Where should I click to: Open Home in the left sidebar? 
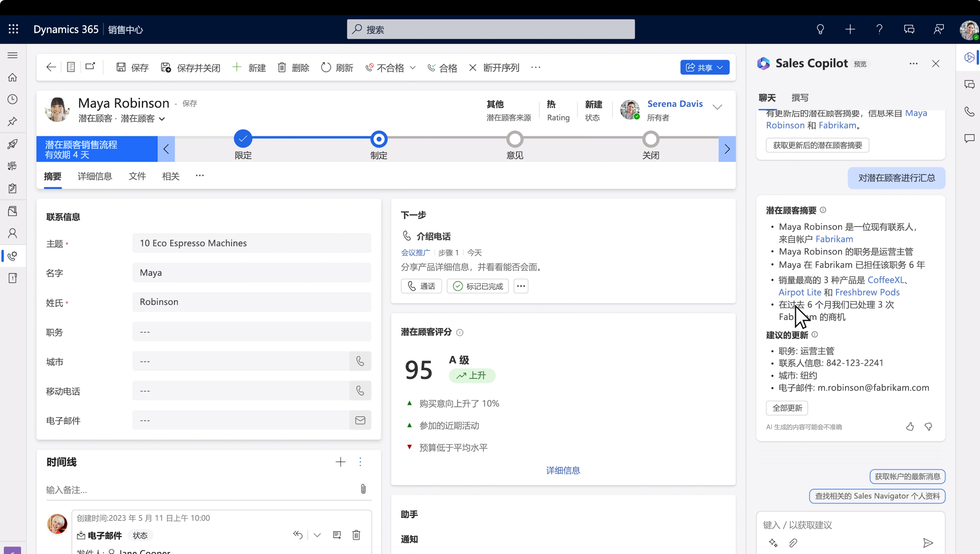pyautogui.click(x=13, y=77)
